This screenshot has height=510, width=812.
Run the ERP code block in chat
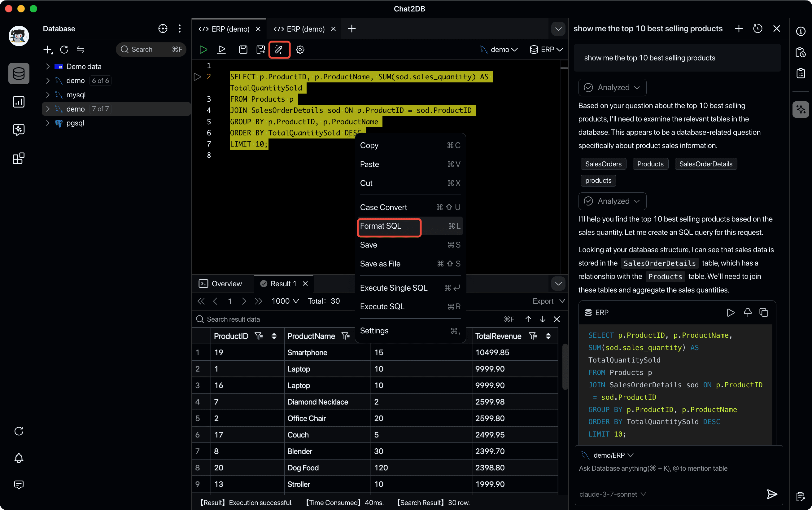(731, 313)
